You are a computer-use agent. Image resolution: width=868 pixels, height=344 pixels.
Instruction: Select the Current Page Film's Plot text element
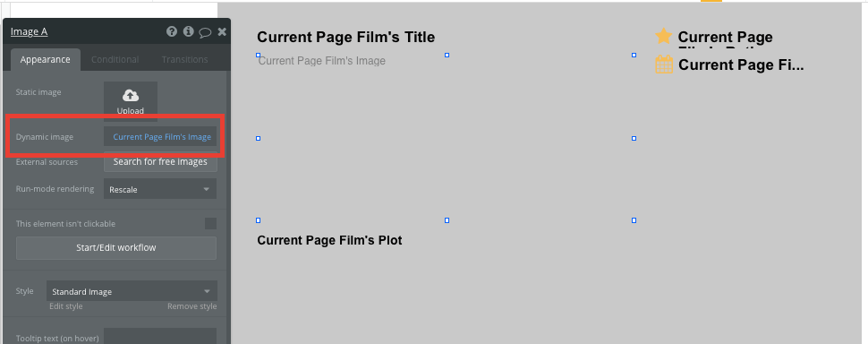click(x=329, y=240)
